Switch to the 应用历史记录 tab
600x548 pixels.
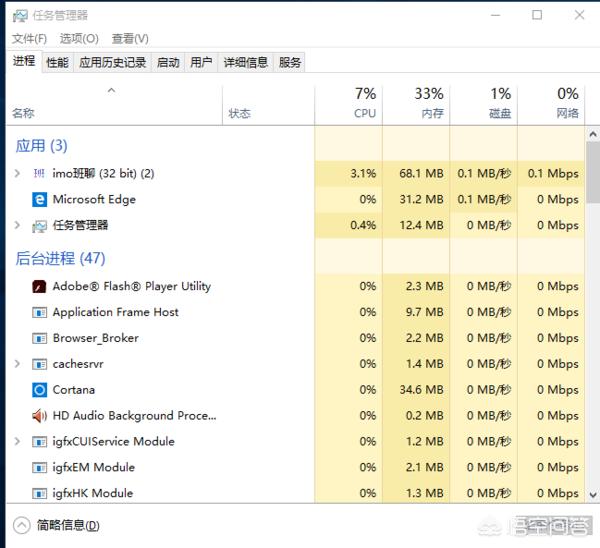click(112, 62)
